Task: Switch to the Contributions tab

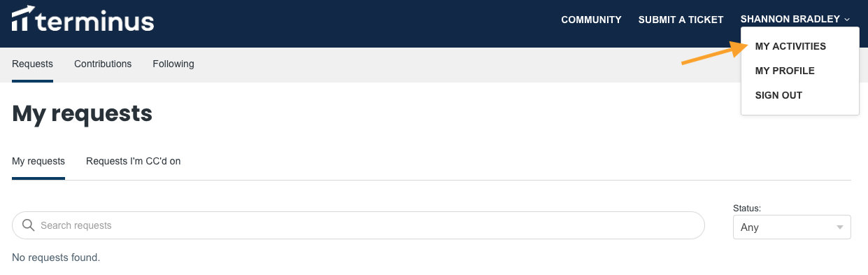Action: [103, 64]
